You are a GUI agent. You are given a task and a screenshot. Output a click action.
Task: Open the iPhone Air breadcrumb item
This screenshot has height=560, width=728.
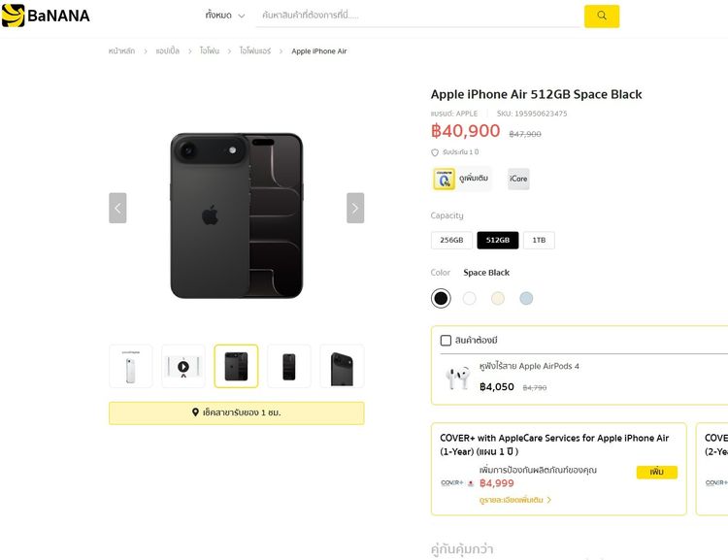[x=256, y=51]
